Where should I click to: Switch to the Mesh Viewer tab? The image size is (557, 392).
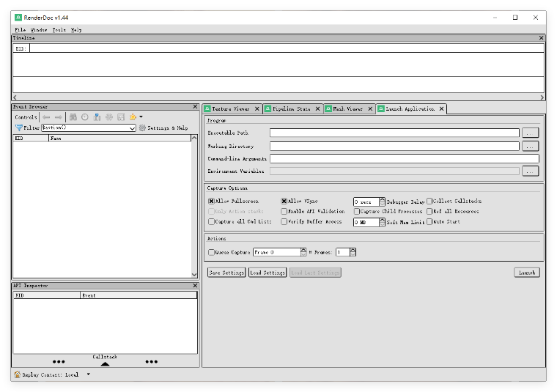(348, 108)
